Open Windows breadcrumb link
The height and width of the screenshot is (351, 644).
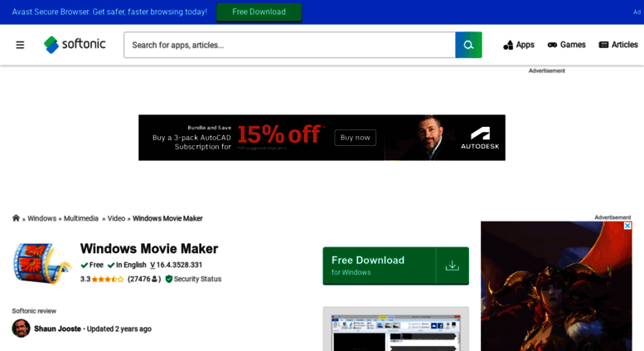tap(42, 218)
